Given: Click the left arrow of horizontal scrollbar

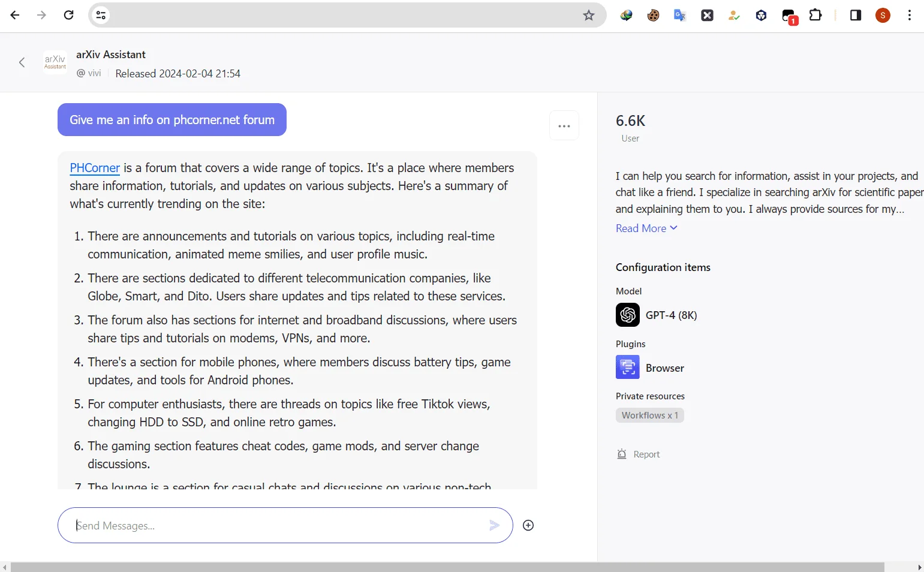Looking at the screenshot, I should pyautogui.click(x=5, y=567).
